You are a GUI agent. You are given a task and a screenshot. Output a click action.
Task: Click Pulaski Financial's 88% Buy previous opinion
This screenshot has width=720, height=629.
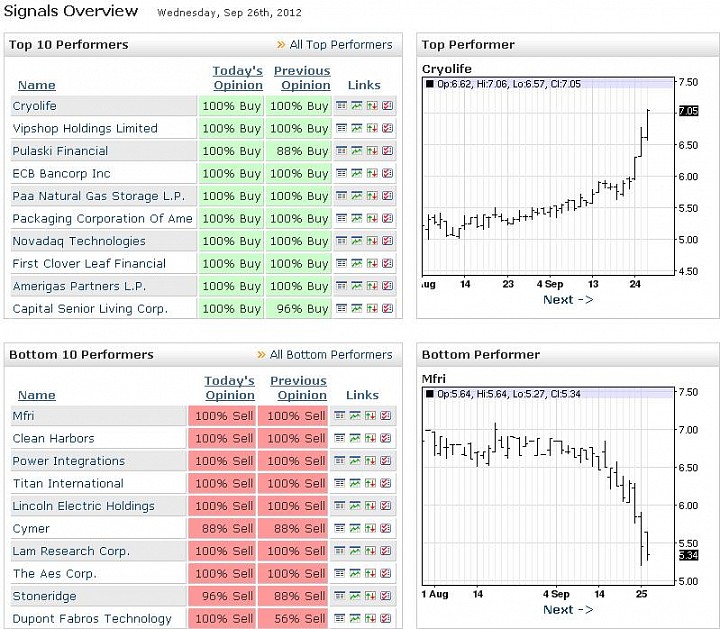(298, 151)
